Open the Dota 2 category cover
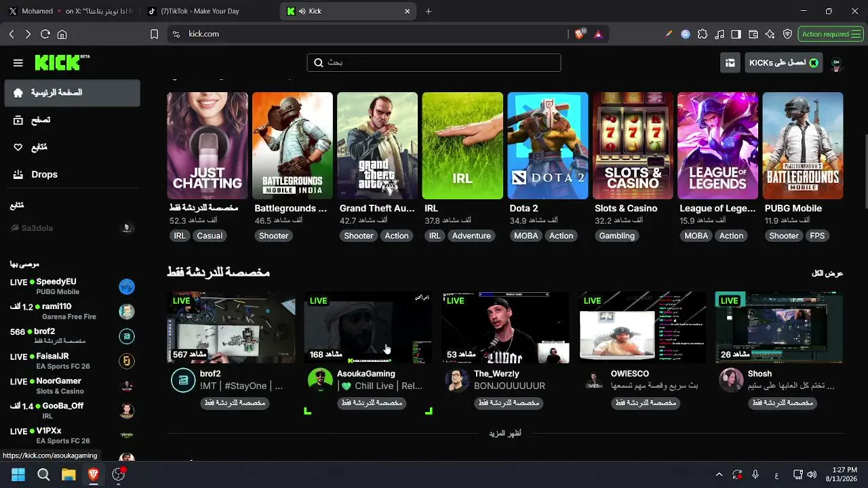The image size is (868, 488). 548,146
